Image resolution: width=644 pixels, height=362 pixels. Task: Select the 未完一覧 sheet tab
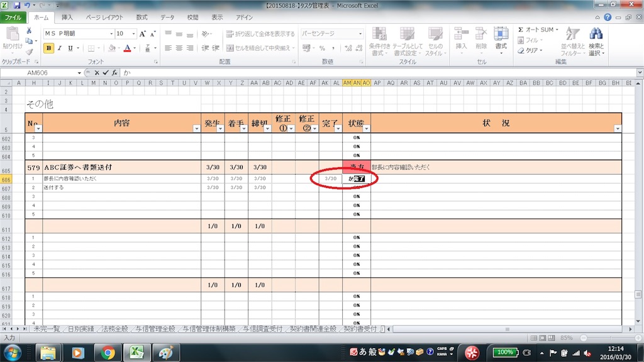point(47,329)
